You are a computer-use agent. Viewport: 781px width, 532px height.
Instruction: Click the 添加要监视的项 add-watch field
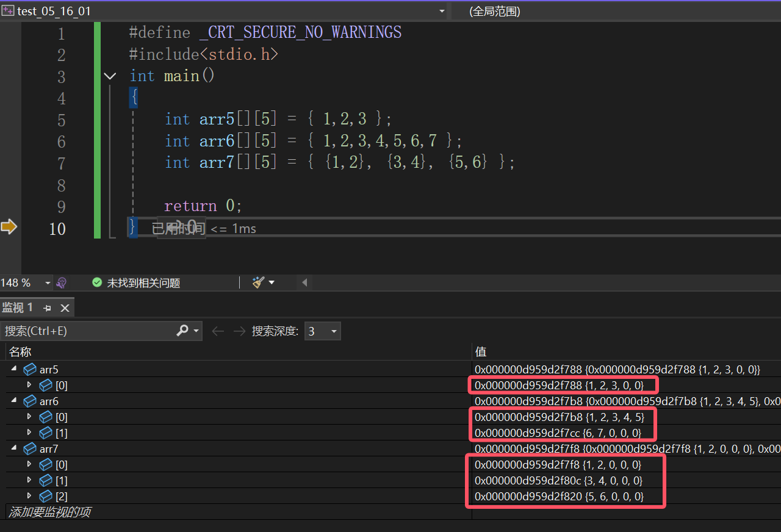[49, 512]
